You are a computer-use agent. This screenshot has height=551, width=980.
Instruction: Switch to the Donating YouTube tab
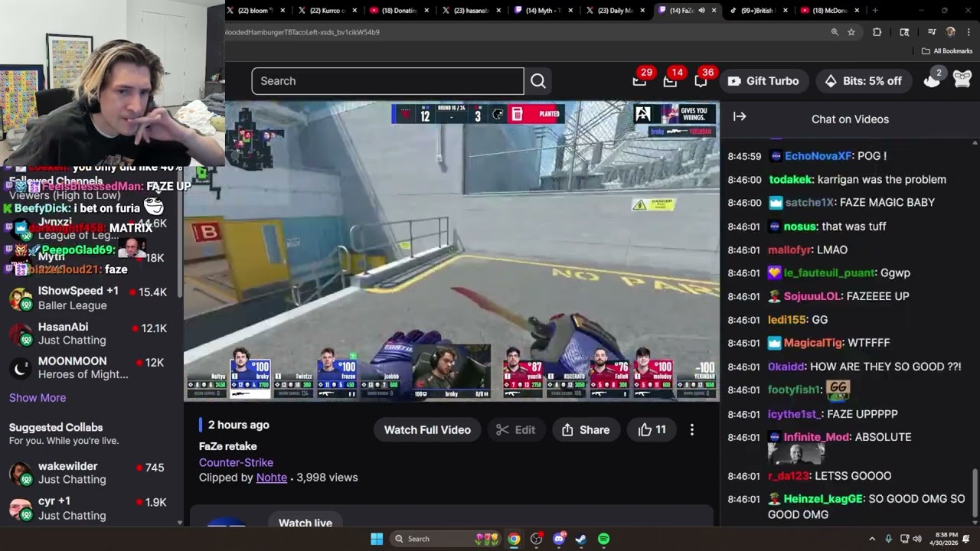click(x=399, y=11)
